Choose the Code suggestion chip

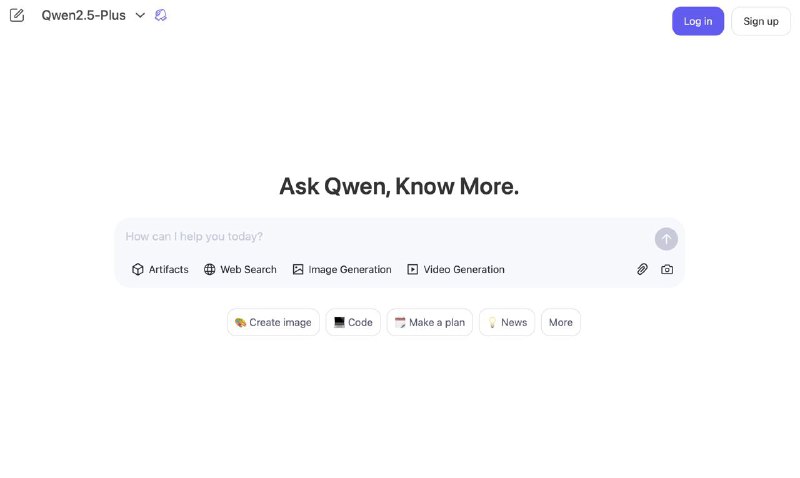point(353,322)
